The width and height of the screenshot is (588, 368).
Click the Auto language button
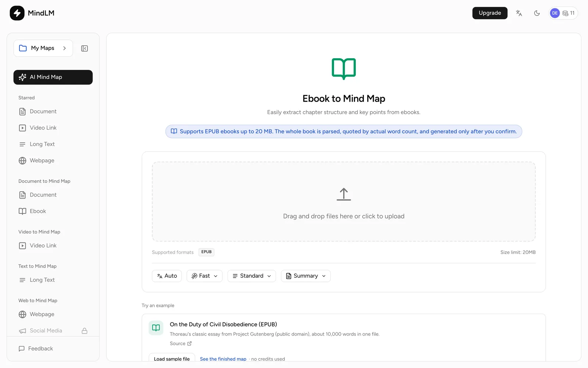(x=167, y=276)
